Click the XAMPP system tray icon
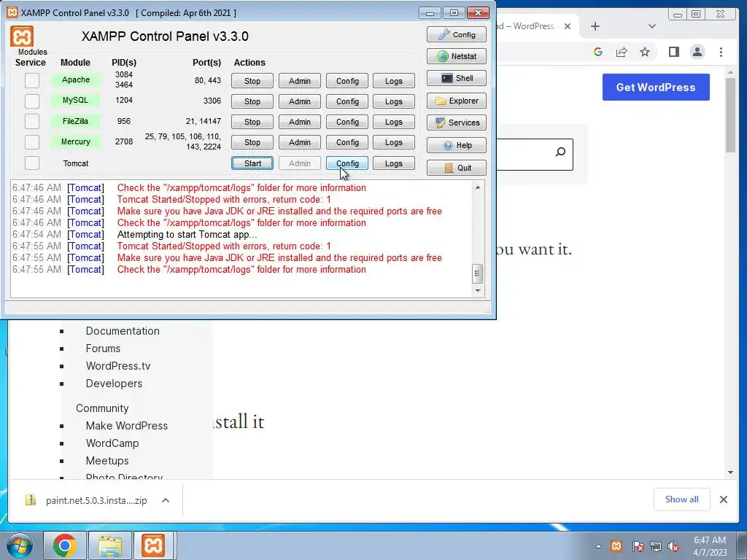The width and height of the screenshot is (747, 560). pos(616,545)
